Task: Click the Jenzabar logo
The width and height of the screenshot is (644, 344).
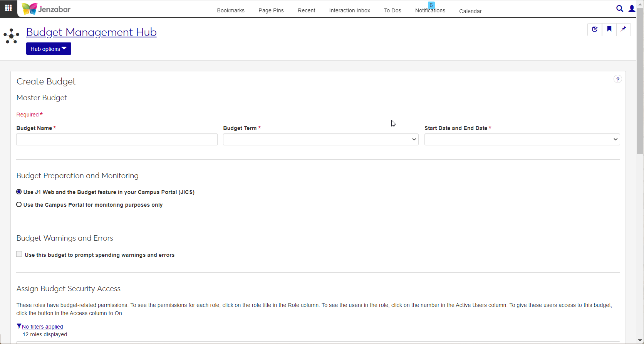Action: 47,9
